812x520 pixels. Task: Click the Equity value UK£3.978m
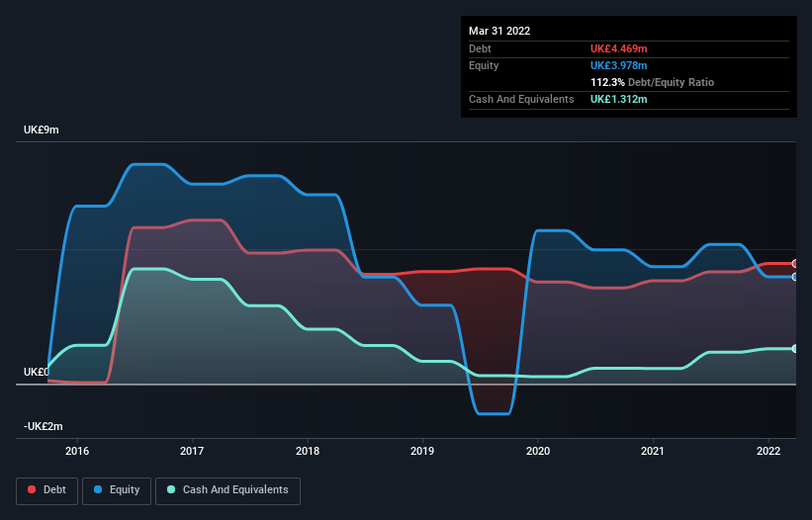click(619, 65)
